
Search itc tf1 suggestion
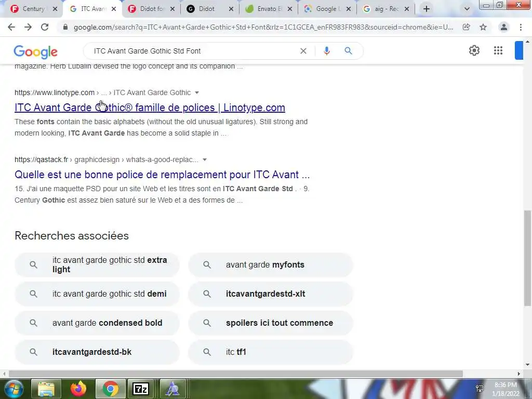point(271,352)
